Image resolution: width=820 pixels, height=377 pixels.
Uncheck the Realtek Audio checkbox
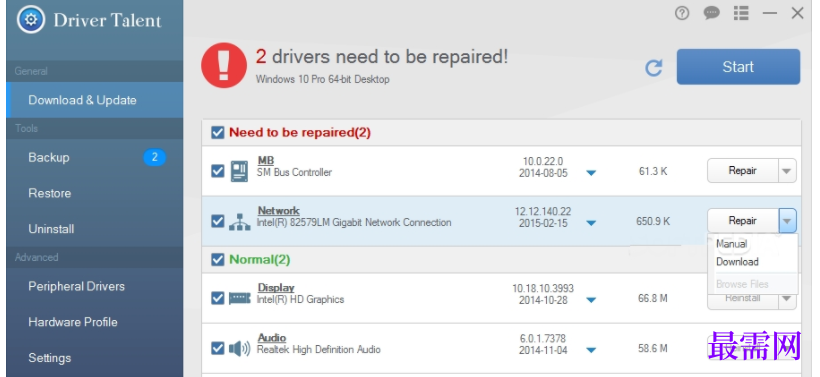coord(218,348)
